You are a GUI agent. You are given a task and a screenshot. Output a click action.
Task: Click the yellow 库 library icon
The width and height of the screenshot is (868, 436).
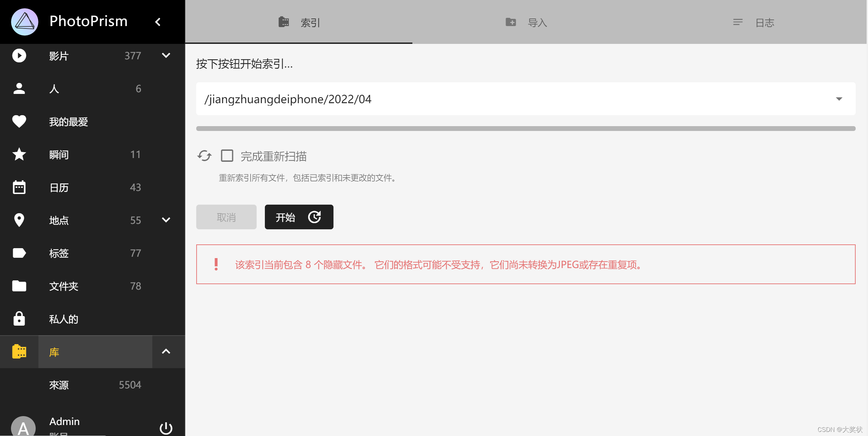pyautogui.click(x=19, y=352)
